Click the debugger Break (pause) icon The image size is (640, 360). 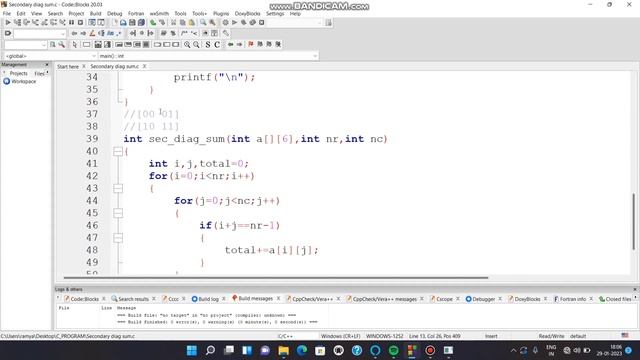[x=71, y=22]
